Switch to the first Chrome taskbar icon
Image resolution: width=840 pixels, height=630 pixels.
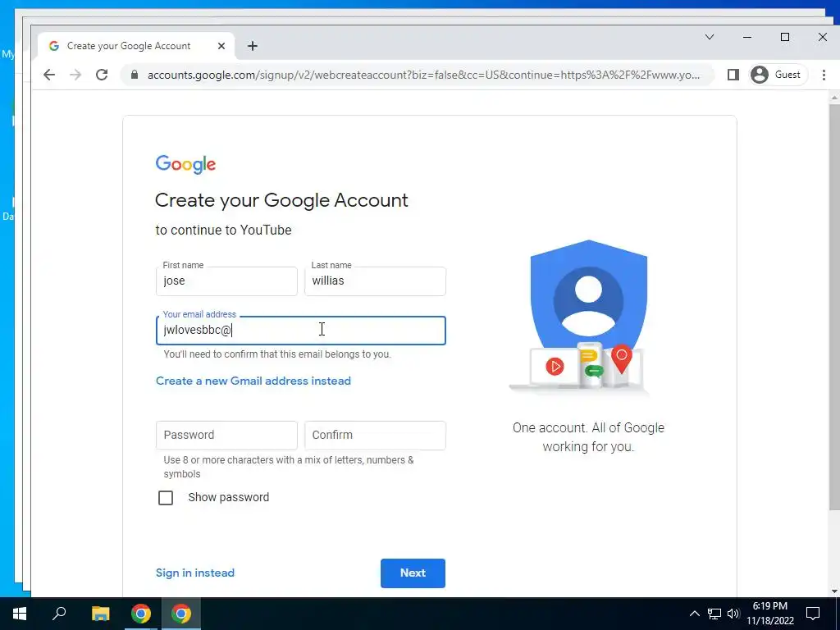(x=141, y=614)
